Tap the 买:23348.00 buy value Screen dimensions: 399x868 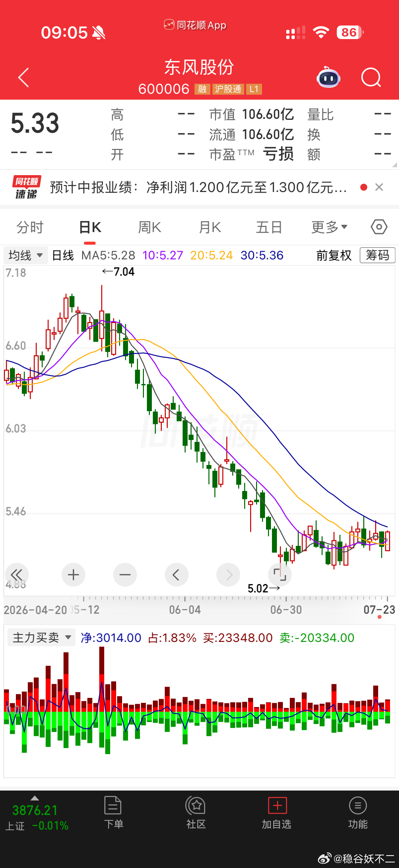pos(238,638)
